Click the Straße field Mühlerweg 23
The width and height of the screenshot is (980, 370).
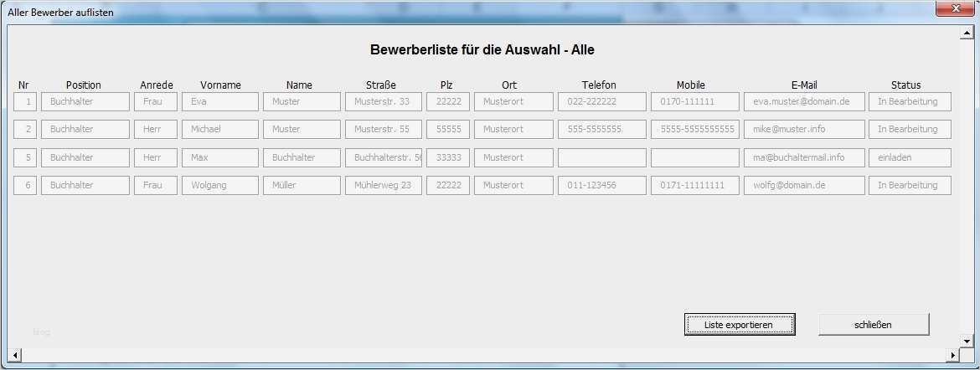[x=384, y=185]
